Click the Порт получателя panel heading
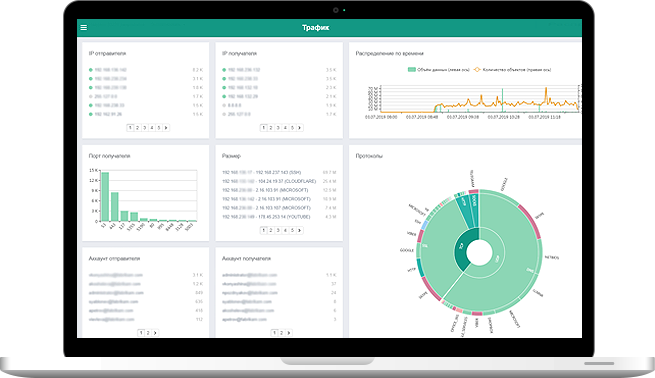 point(109,156)
